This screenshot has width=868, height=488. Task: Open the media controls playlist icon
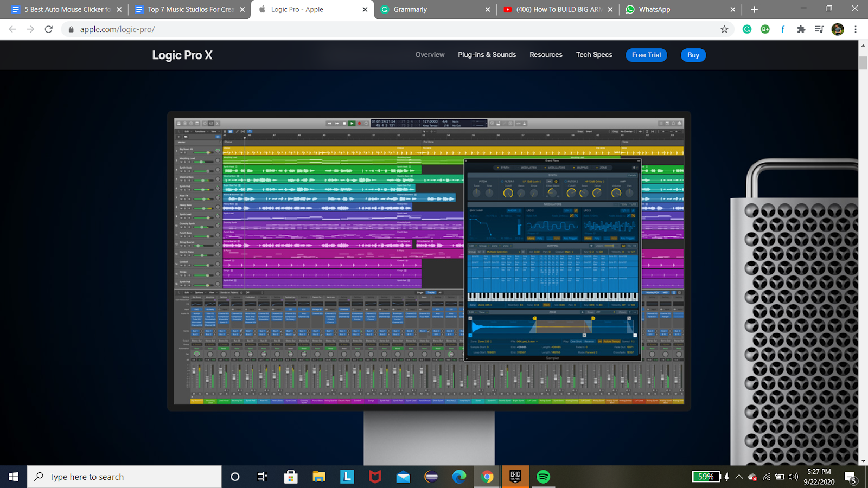pos(819,29)
